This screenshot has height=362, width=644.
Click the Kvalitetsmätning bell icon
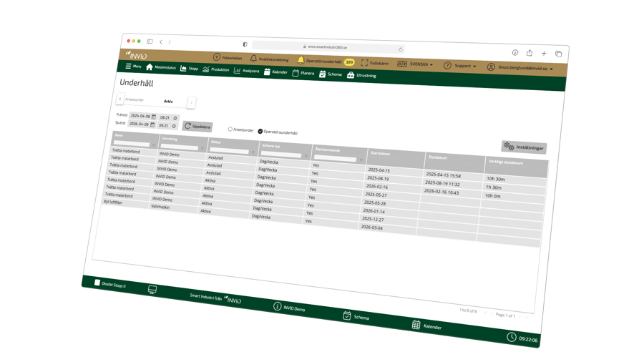tap(253, 59)
